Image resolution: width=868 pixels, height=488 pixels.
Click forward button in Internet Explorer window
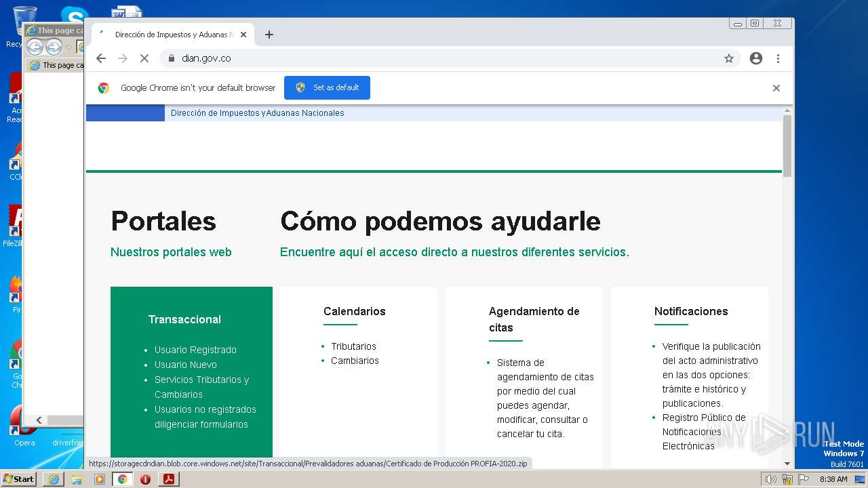pos(54,47)
